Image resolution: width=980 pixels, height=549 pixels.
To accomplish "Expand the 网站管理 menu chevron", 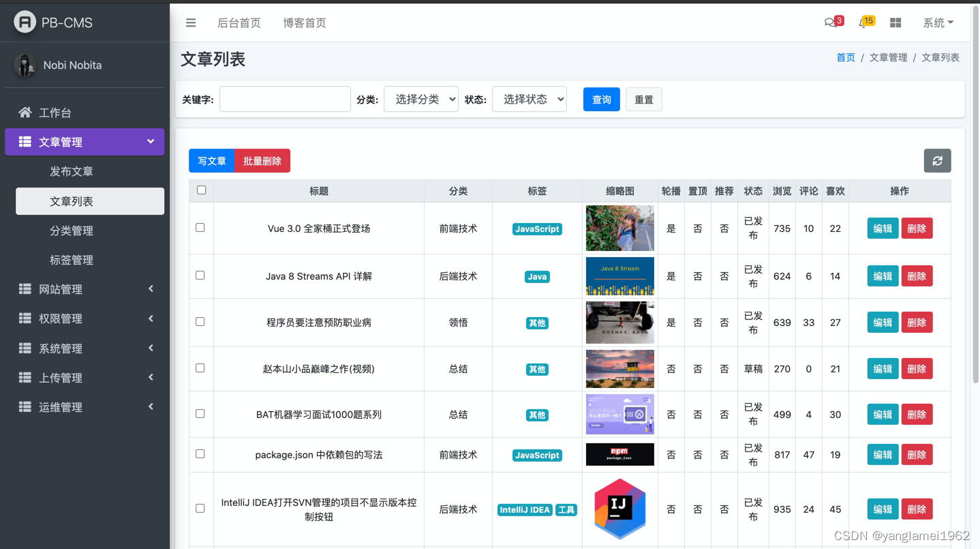I will click(x=151, y=289).
